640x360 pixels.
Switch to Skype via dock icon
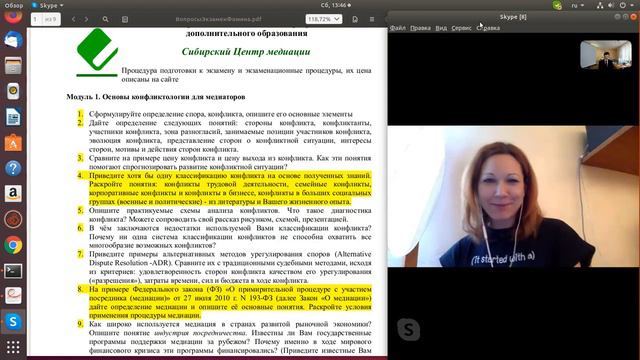point(13,322)
